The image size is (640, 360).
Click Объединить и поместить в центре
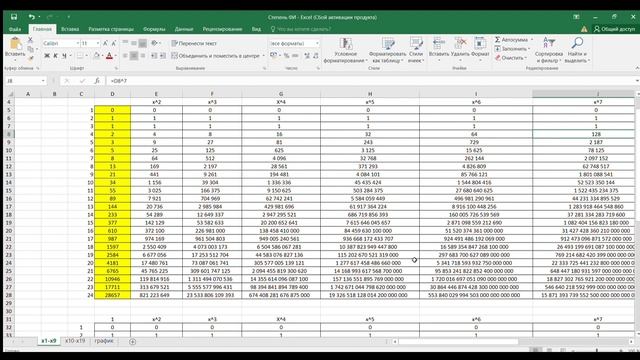coord(215,56)
